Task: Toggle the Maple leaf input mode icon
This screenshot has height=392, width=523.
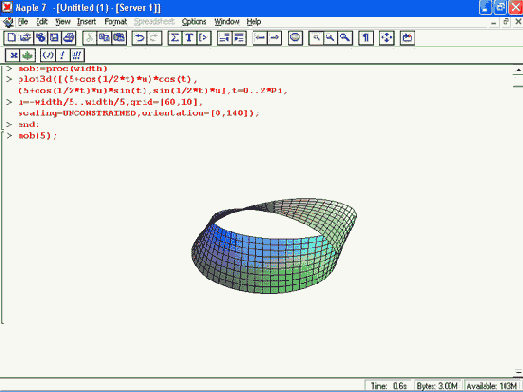Action: click(28, 55)
